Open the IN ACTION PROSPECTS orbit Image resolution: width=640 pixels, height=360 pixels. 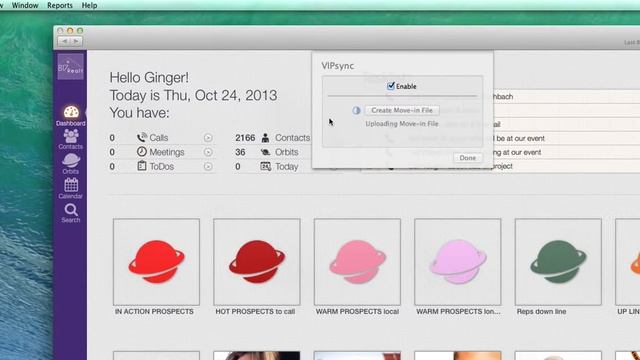pyautogui.click(x=156, y=262)
